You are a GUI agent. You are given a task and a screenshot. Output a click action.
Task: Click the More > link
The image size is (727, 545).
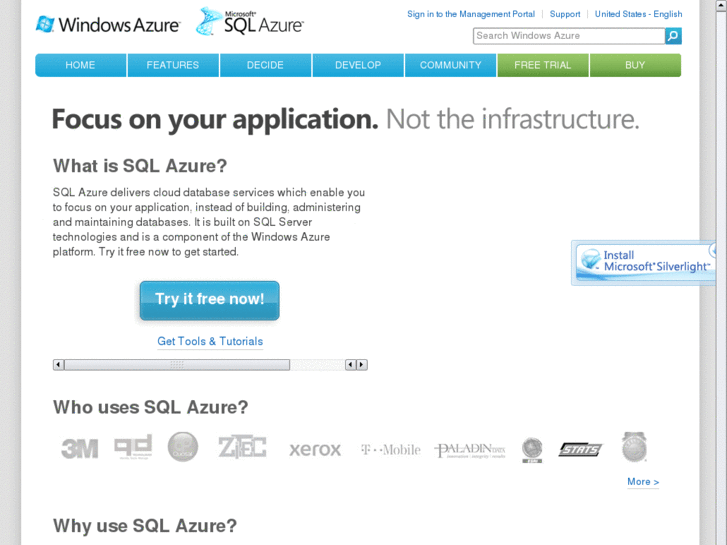[x=643, y=482]
